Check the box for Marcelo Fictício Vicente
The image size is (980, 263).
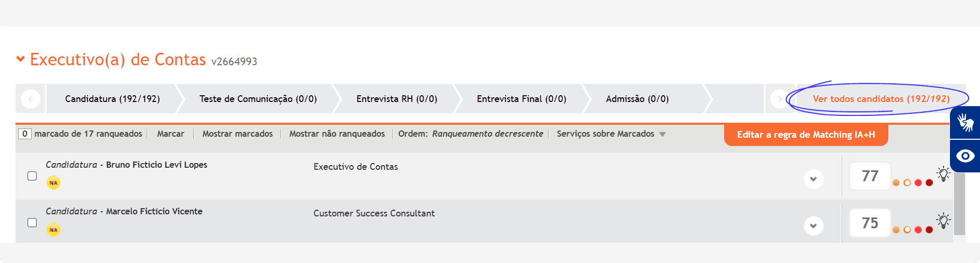point(32,223)
